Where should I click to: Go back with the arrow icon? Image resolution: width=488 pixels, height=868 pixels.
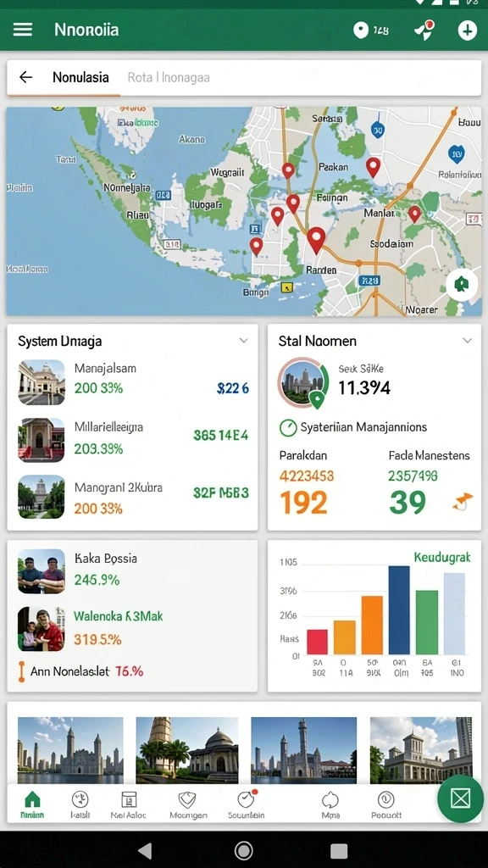(x=26, y=77)
